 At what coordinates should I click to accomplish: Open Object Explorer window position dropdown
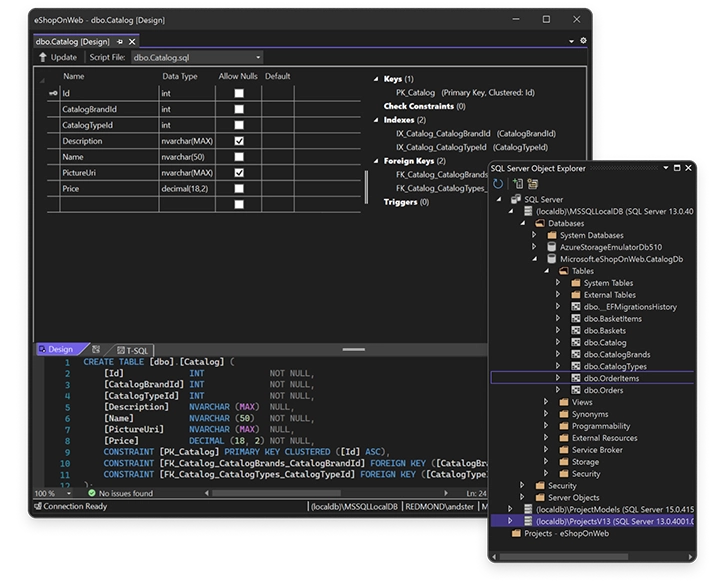point(666,168)
